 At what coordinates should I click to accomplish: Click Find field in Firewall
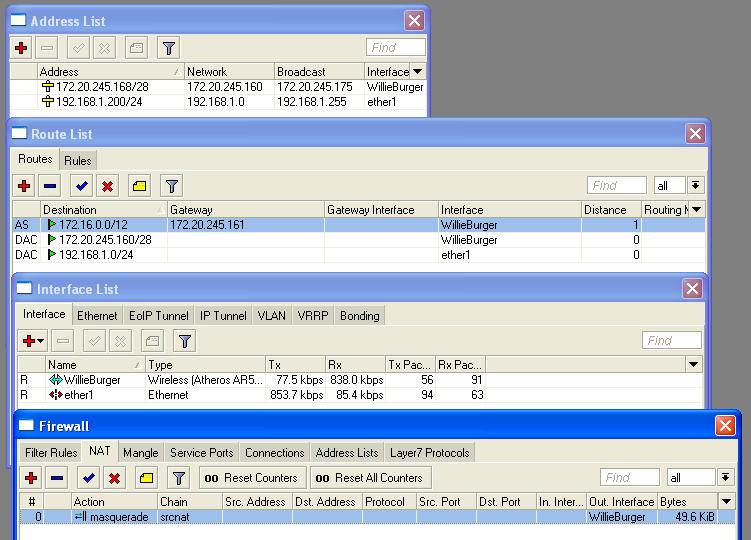[629, 477]
